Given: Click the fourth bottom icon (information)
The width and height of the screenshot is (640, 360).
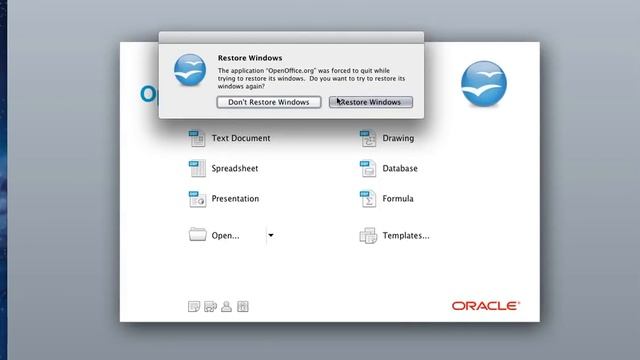Looking at the screenshot, I should coord(242,307).
